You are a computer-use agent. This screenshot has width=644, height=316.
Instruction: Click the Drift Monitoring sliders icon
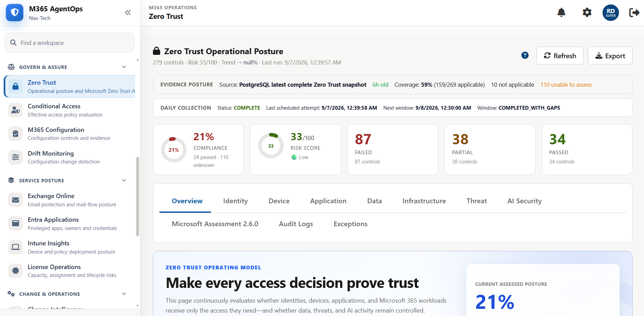pyautogui.click(x=15, y=157)
